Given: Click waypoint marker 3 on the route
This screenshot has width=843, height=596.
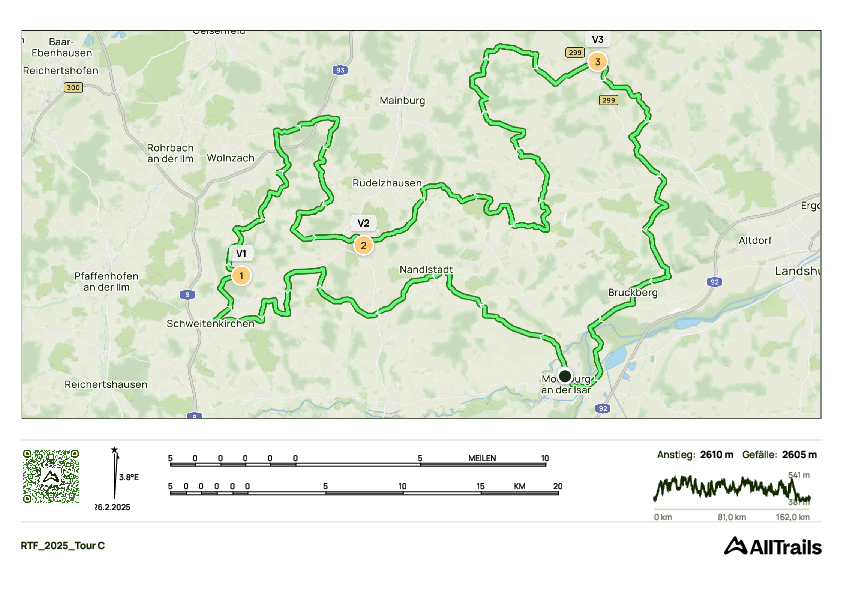Looking at the screenshot, I should (597, 62).
